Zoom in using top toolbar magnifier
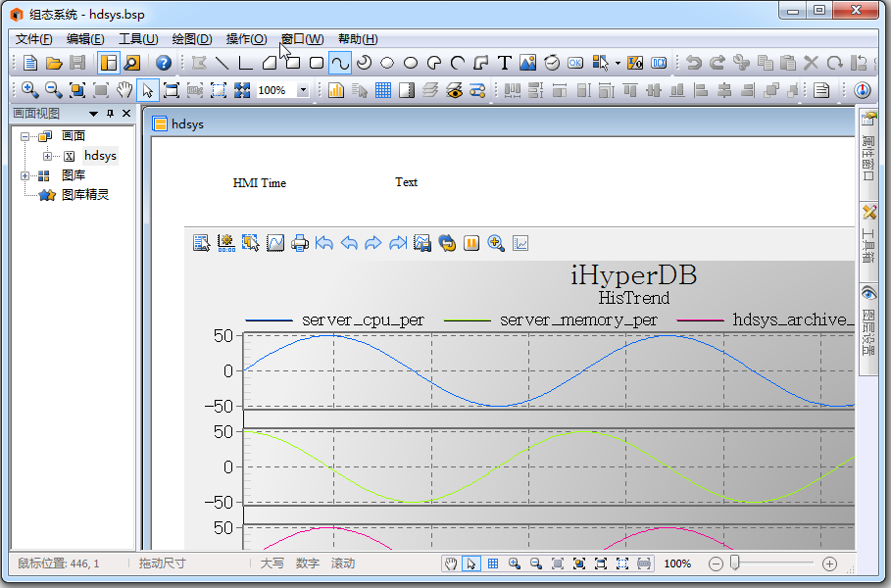 point(29,90)
